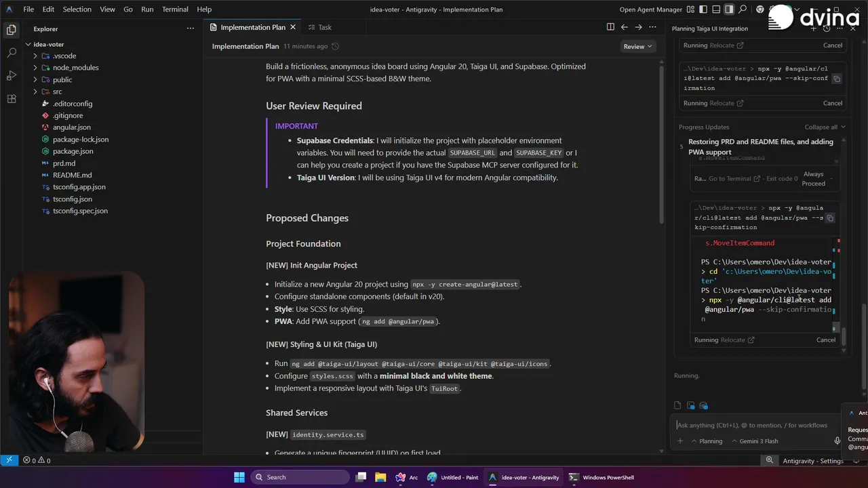The width and height of the screenshot is (868, 488).
Task: Open package.json in Explorer
Action: pyautogui.click(x=73, y=151)
